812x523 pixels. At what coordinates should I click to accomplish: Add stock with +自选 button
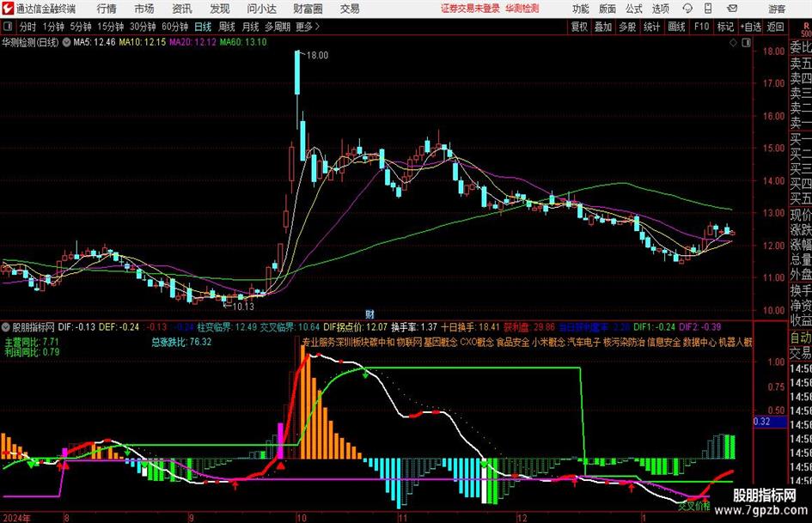[x=750, y=27]
